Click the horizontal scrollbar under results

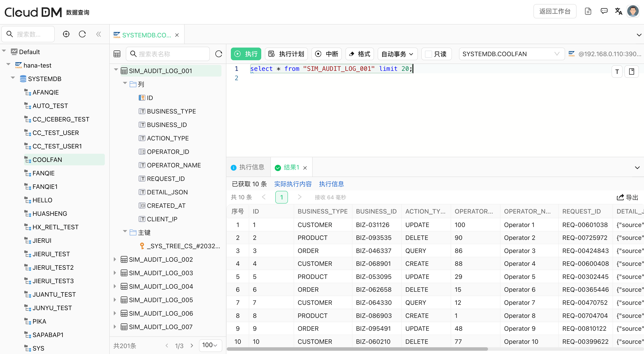click(x=357, y=349)
